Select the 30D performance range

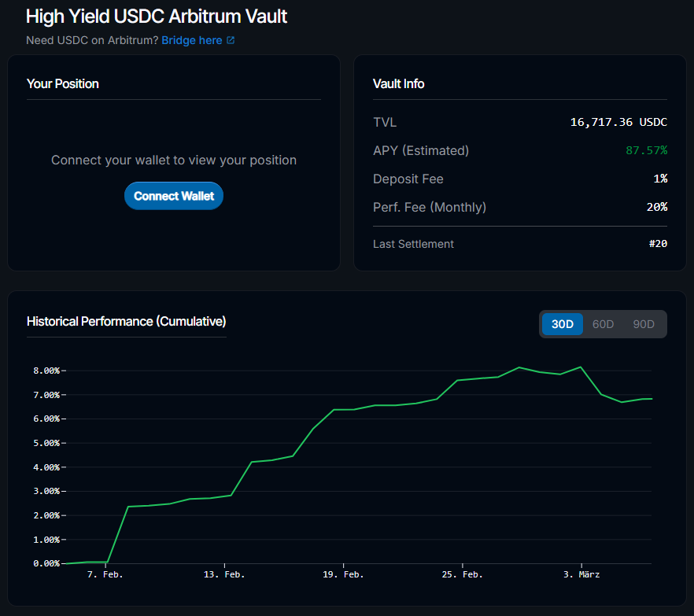tap(562, 324)
